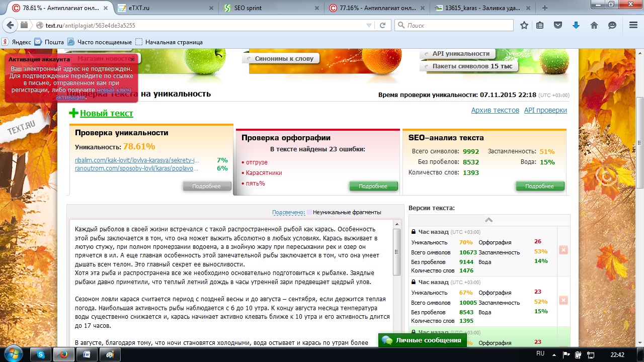Click lock icon of 70% version

[x=414, y=232]
